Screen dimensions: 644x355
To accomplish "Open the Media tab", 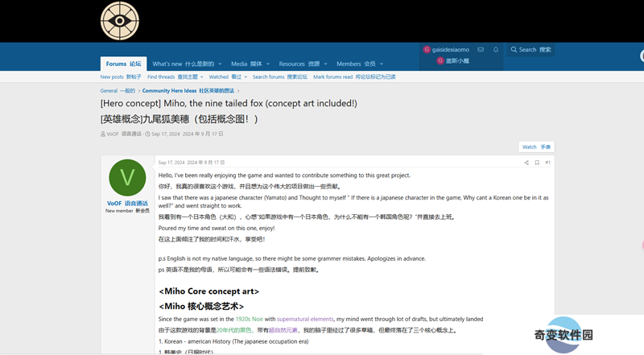I will pyautogui.click(x=246, y=64).
